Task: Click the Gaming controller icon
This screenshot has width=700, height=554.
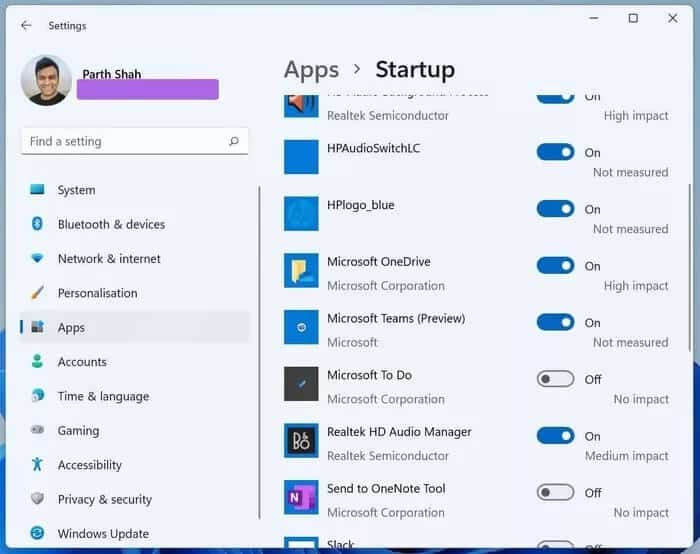Action: click(38, 430)
